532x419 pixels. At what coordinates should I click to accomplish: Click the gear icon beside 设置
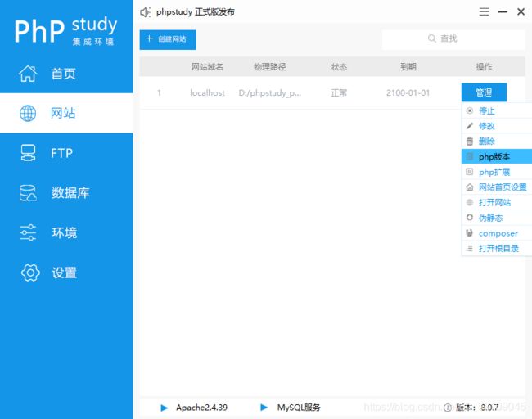tap(30, 273)
